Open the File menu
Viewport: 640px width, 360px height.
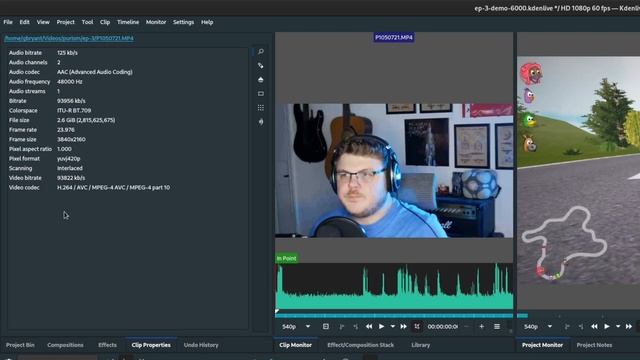[8, 22]
